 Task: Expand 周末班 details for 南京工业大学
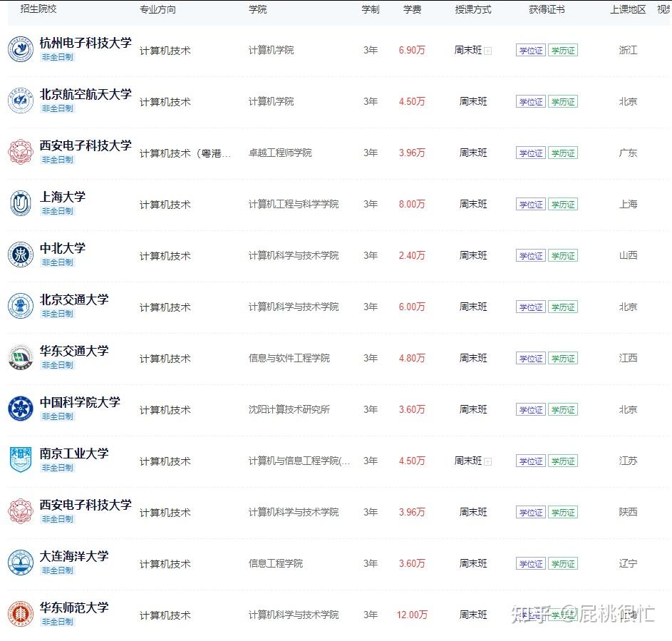coord(487,462)
